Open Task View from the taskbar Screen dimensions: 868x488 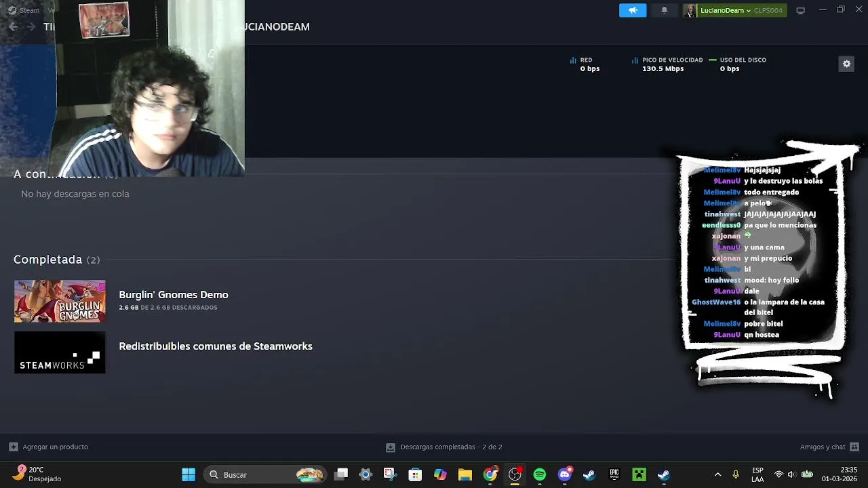pos(341,474)
